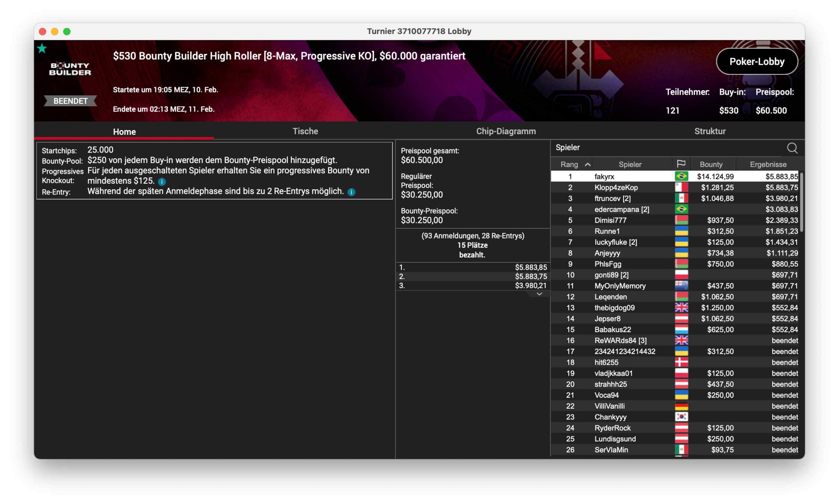The width and height of the screenshot is (839, 504).
Task: Click the green favorite star icon
Action: point(42,48)
